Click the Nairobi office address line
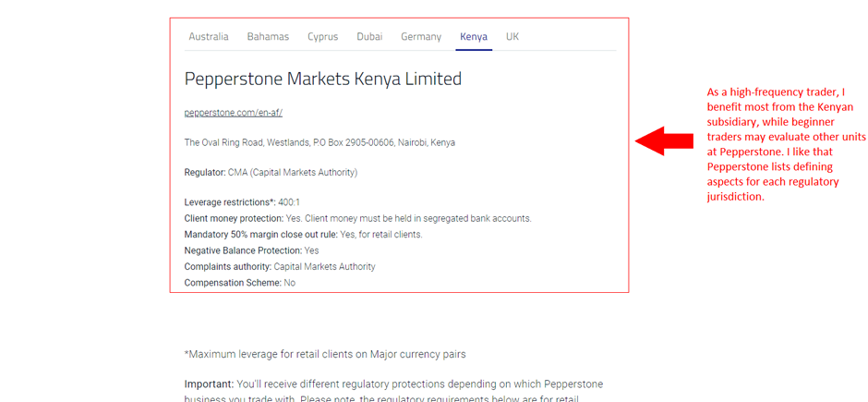This screenshot has width=868, height=402. [x=319, y=143]
